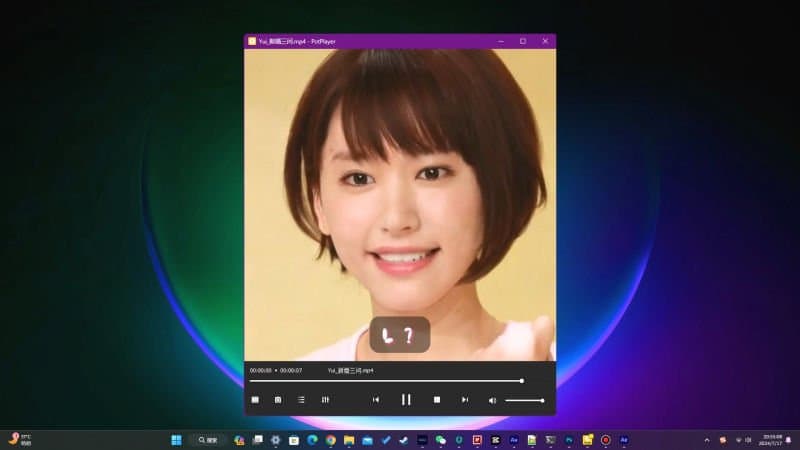Expand the system tray hidden icons chevron
Screen dimensions: 800x450
(x=707, y=440)
